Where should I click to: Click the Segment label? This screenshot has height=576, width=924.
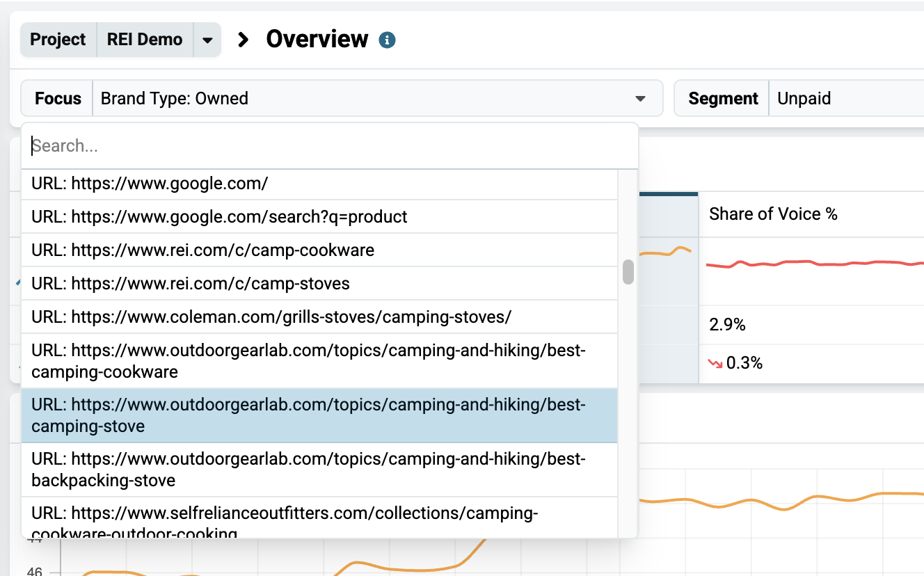click(724, 99)
